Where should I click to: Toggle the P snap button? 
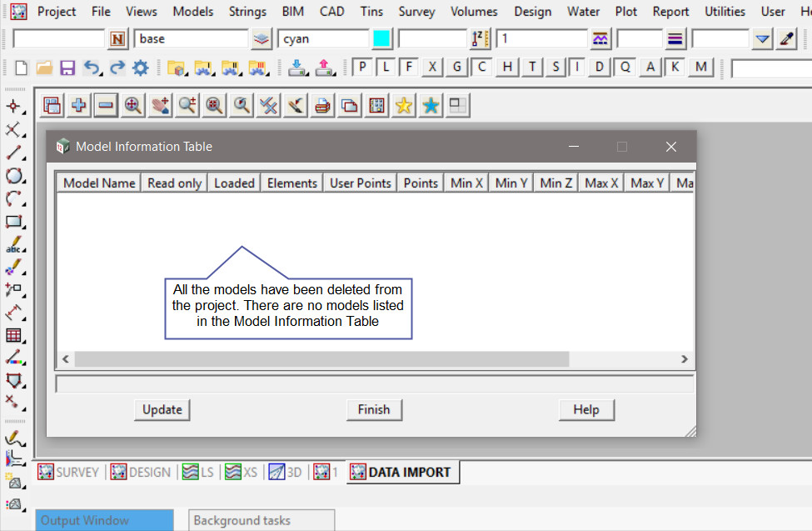tap(362, 67)
